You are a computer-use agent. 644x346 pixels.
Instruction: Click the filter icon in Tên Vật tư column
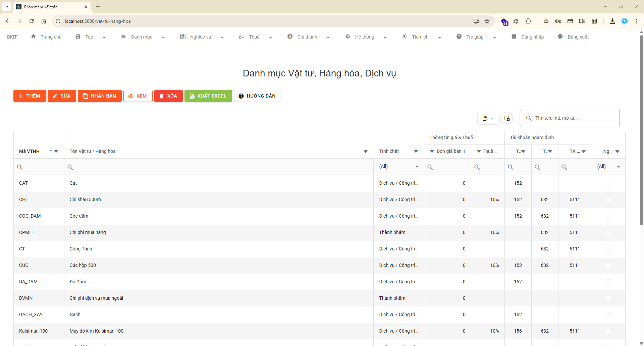366,151
